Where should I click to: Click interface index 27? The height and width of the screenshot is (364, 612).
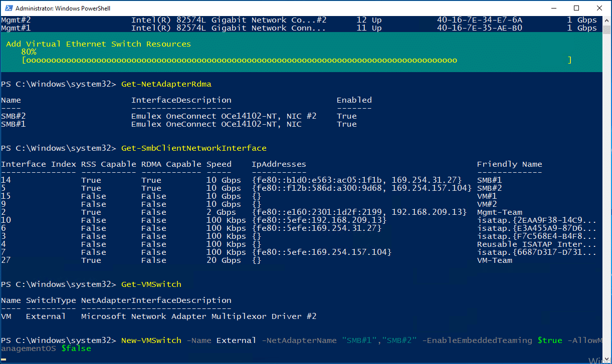[x=6, y=260]
